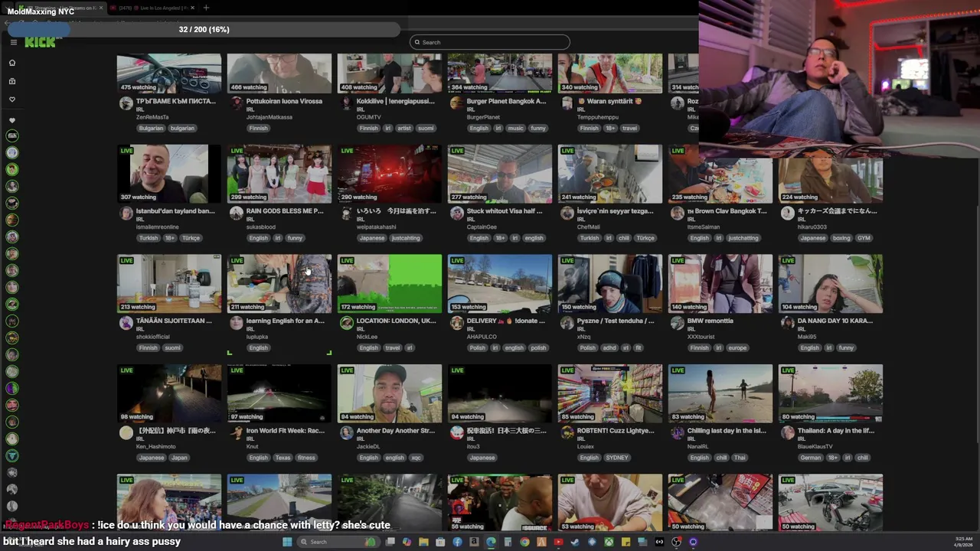Open the JohtajanMatkassa channel avatar
Screen dimensions: 980x551
pos(236,103)
